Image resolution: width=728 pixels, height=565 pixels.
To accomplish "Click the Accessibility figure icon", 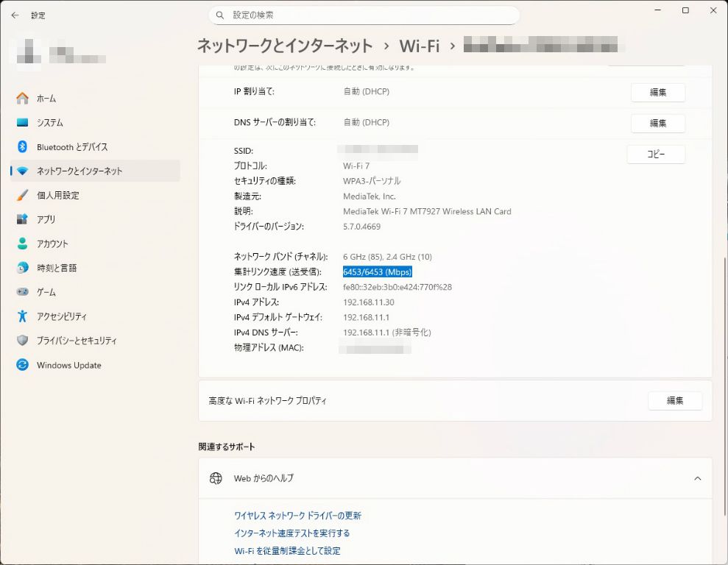I will 22,316.
